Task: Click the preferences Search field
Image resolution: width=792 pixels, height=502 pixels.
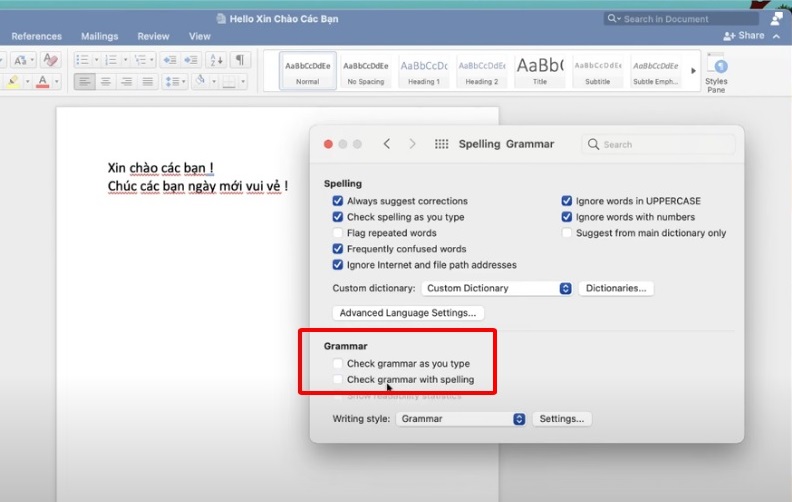Action: tap(658, 144)
